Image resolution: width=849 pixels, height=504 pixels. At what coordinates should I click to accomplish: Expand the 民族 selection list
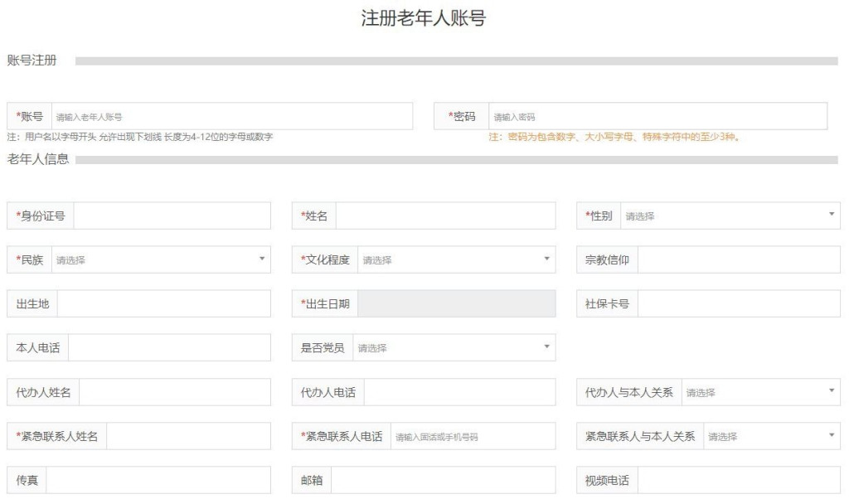click(x=160, y=259)
